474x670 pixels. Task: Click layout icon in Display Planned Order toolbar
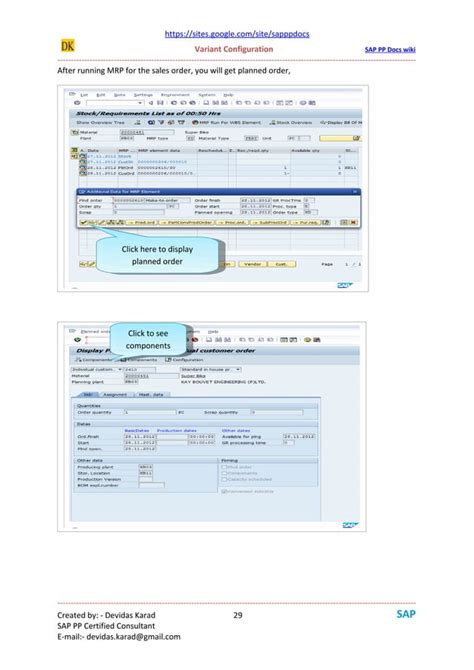pos(317,340)
